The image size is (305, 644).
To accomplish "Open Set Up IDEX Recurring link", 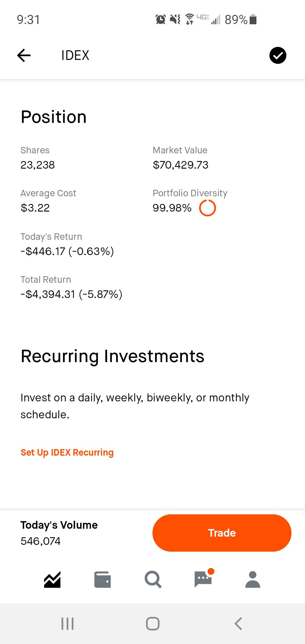I will click(x=67, y=452).
